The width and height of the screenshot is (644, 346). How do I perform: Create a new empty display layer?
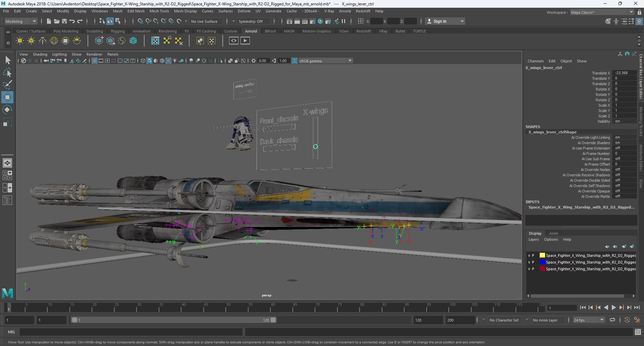point(624,246)
